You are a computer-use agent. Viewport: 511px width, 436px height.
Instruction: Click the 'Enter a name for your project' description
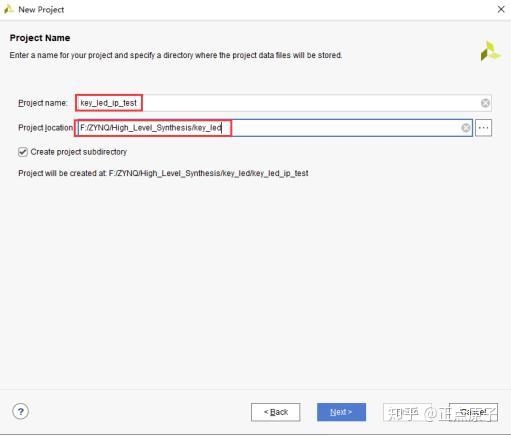(x=176, y=55)
